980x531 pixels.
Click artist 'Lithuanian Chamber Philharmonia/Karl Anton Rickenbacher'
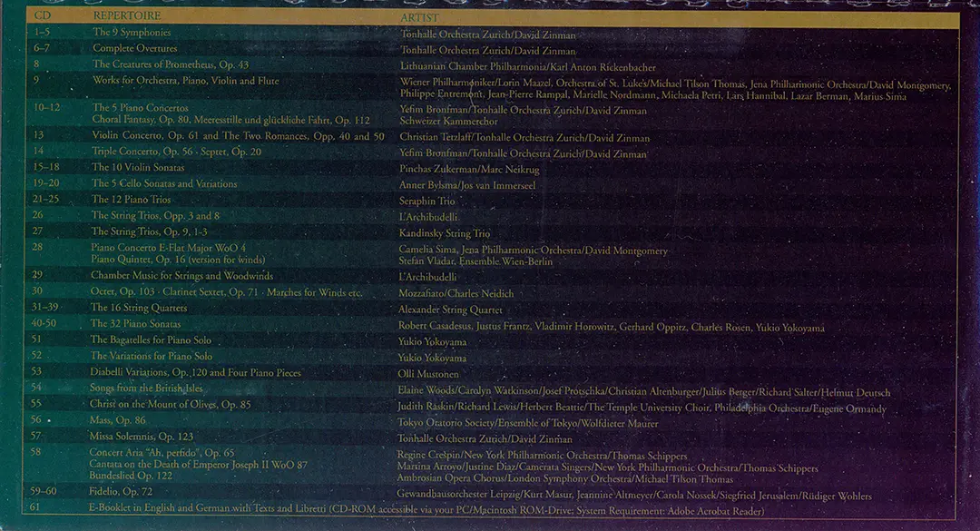coord(528,67)
